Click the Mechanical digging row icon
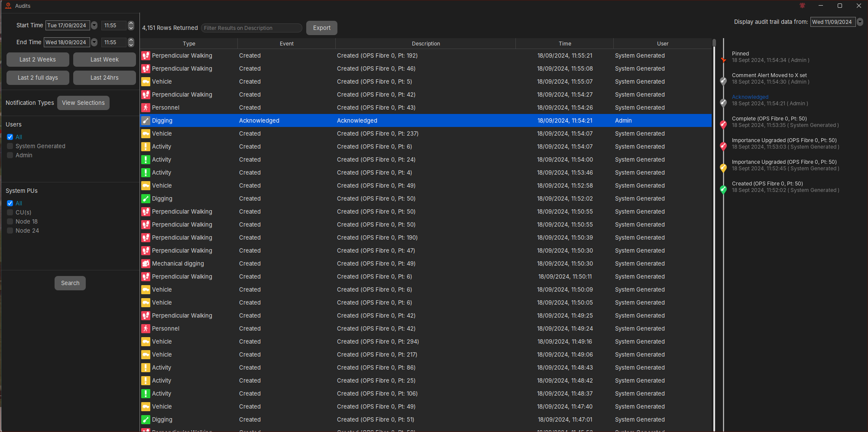This screenshot has width=868, height=432. pyautogui.click(x=146, y=263)
